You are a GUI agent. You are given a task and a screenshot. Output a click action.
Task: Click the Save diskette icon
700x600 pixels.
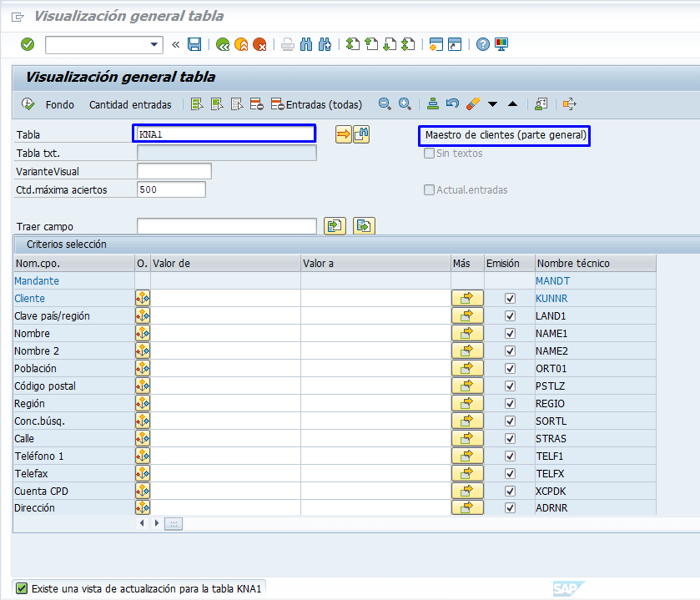point(194,44)
